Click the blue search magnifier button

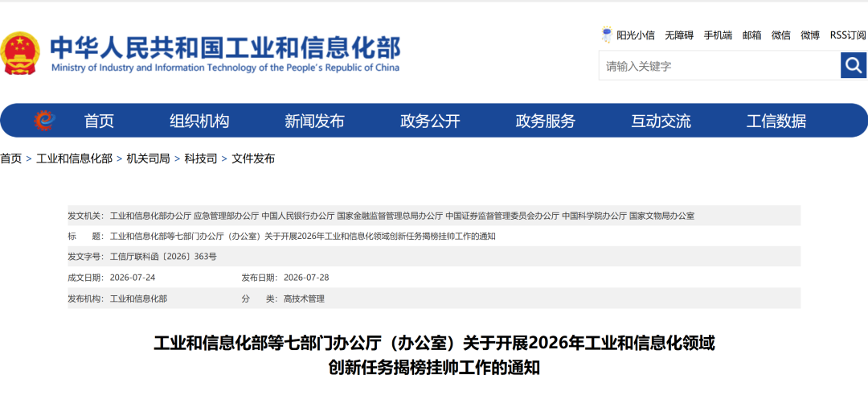point(854,65)
